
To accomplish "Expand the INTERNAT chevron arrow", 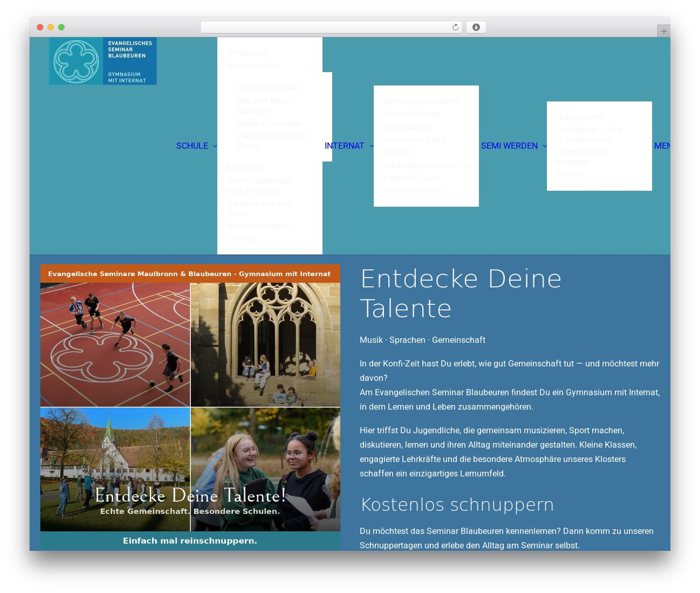I will tap(371, 146).
